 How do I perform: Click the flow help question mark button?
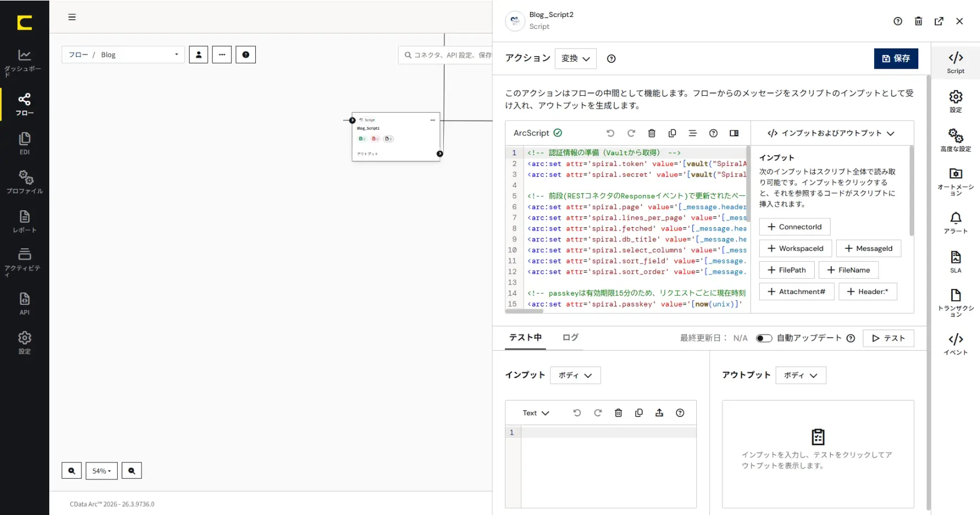point(246,54)
